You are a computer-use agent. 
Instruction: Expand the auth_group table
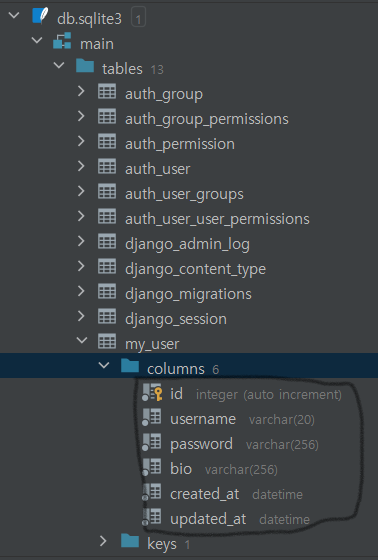tap(81, 91)
